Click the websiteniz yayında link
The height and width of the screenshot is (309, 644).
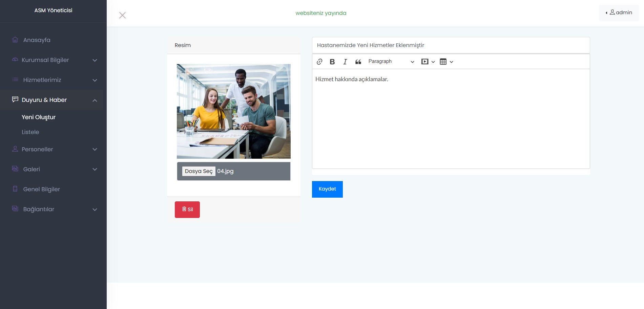point(321,13)
